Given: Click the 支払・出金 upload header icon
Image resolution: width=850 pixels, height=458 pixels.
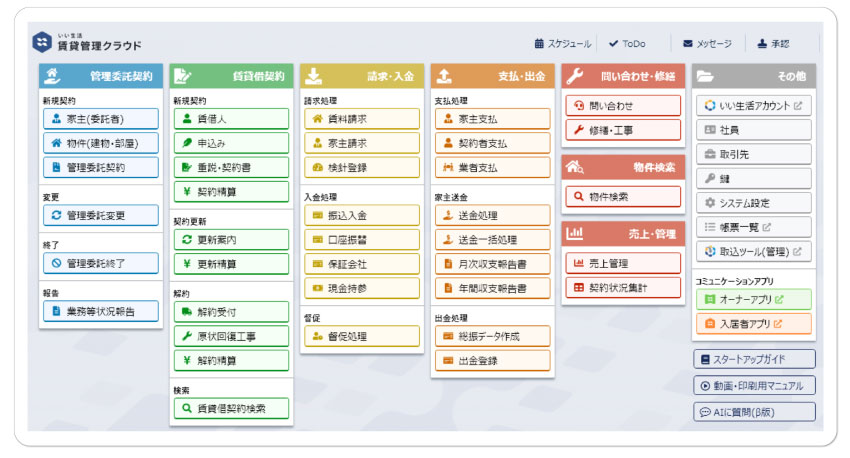Looking at the screenshot, I should pos(444,76).
